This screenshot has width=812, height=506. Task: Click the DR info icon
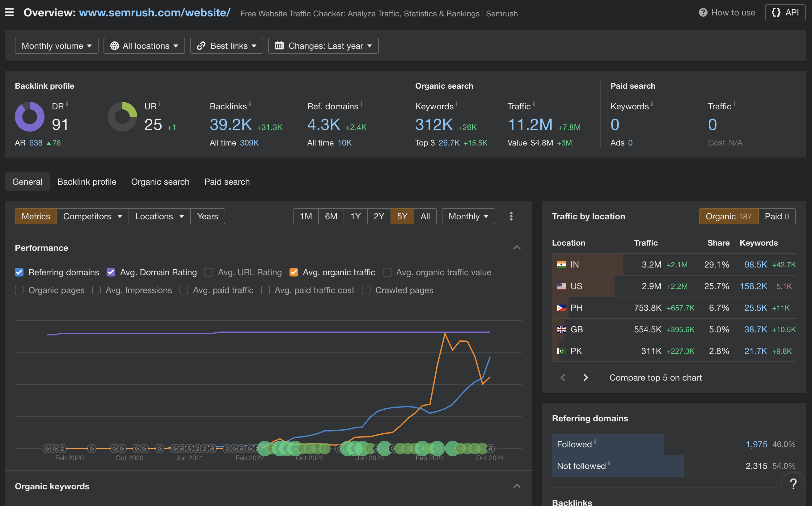coord(67,103)
